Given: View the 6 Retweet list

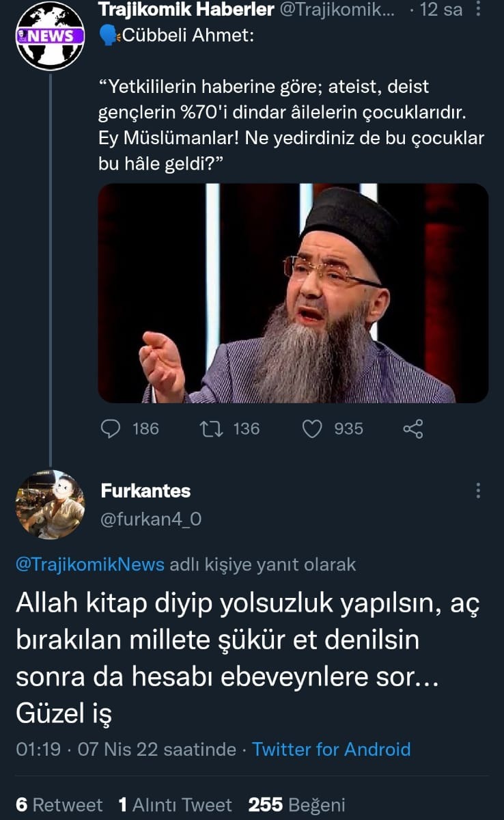Looking at the screenshot, I should [59, 804].
